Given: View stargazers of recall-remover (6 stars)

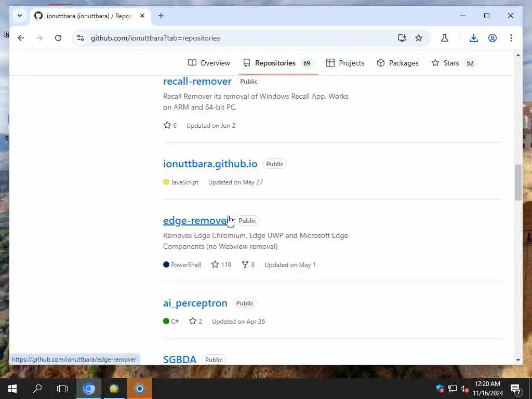Looking at the screenshot, I should [170, 126].
